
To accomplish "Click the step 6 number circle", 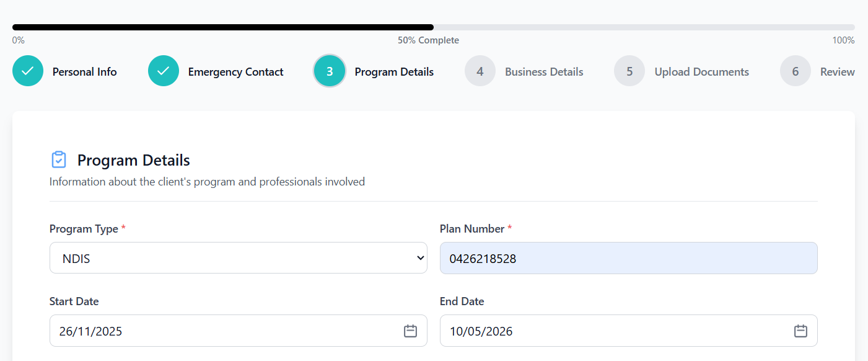I will tap(796, 71).
